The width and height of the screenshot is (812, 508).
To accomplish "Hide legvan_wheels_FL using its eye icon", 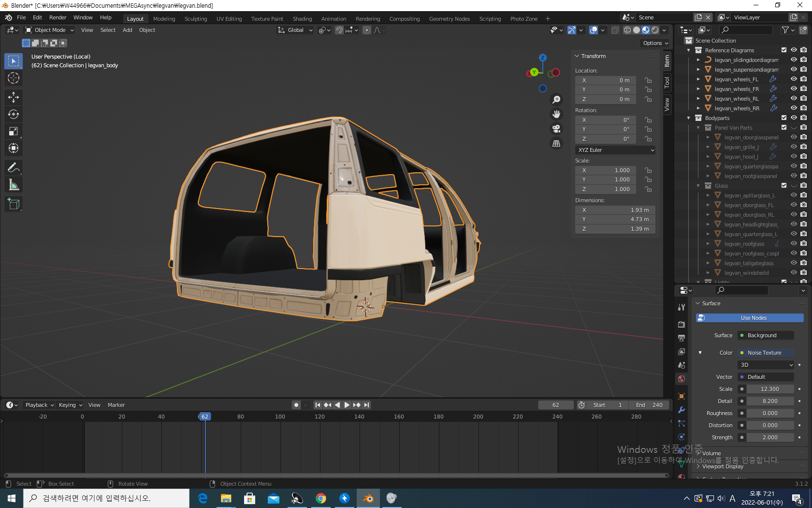I will 794,79.
